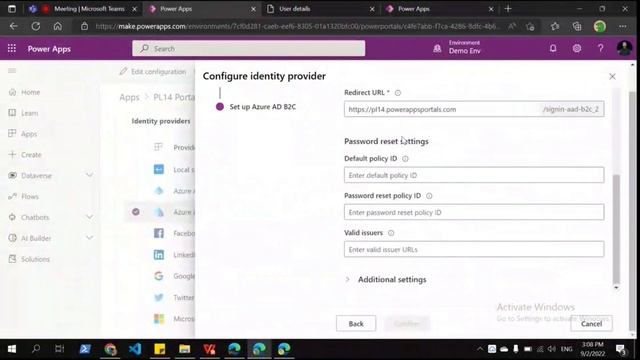Open the browser settings ellipsis menu

[x=622, y=27]
